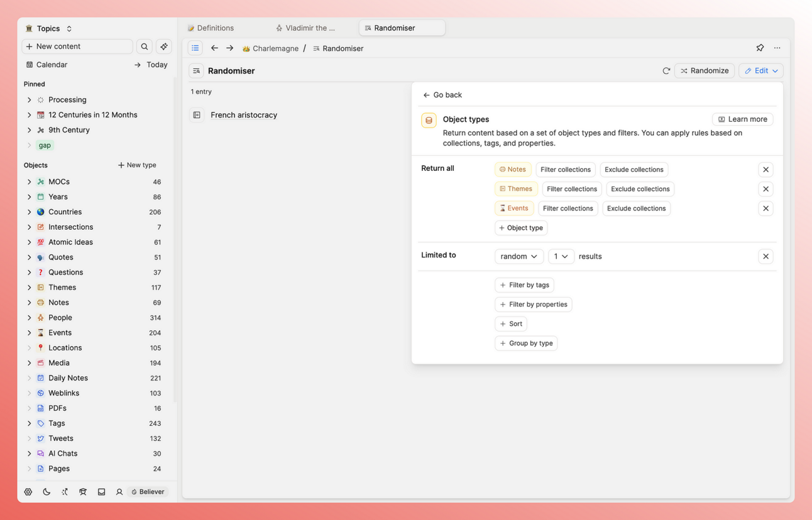Toggle the Themes object type chip
The image size is (812, 520).
(516, 188)
